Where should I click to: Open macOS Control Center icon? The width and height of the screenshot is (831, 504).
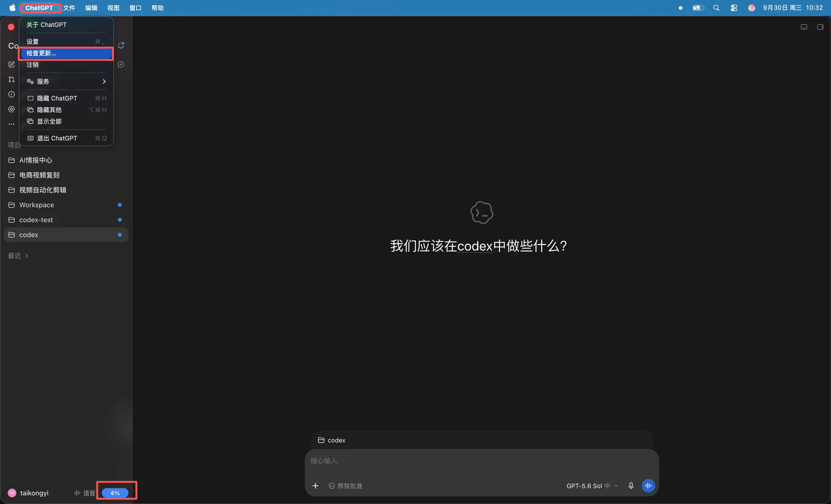(734, 8)
